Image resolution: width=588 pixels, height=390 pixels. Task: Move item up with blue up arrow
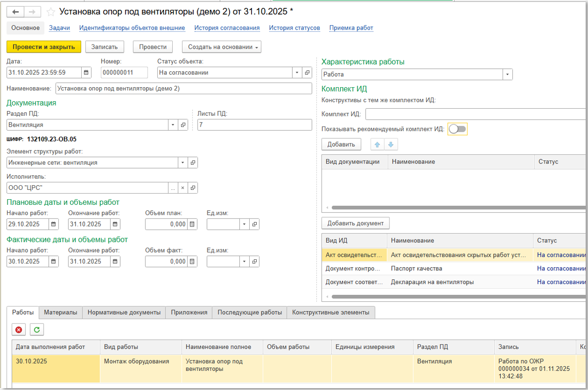tap(377, 144)
